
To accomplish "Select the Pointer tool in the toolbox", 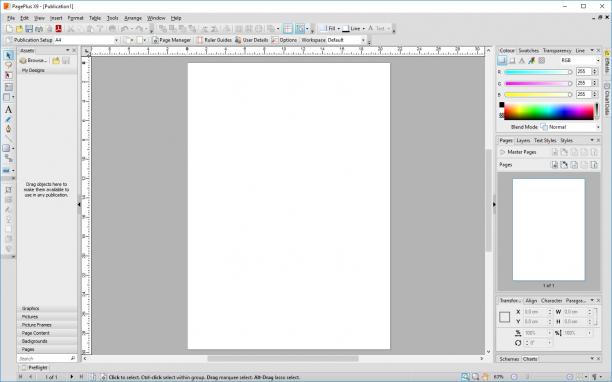I will [8, 55].
